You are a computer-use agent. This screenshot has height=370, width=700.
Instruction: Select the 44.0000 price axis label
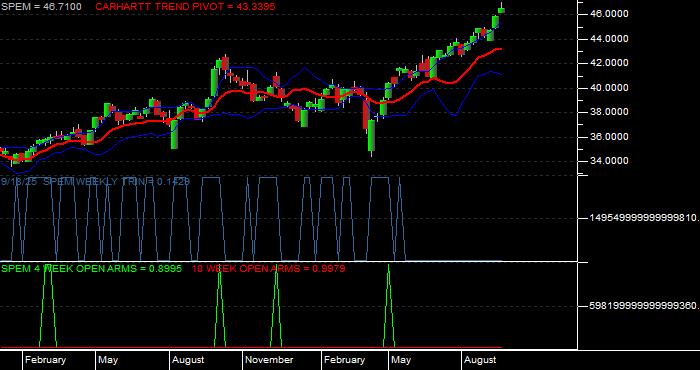coord(609,39)
